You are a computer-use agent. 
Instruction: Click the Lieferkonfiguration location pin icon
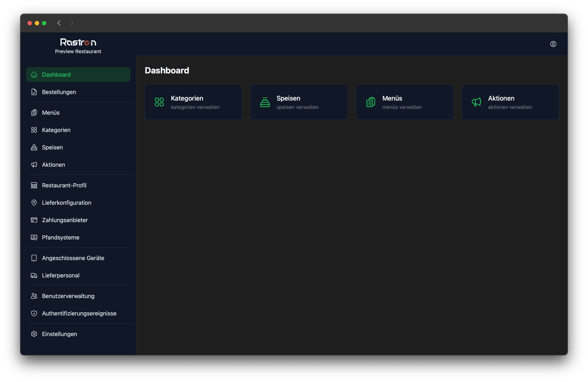34,202
